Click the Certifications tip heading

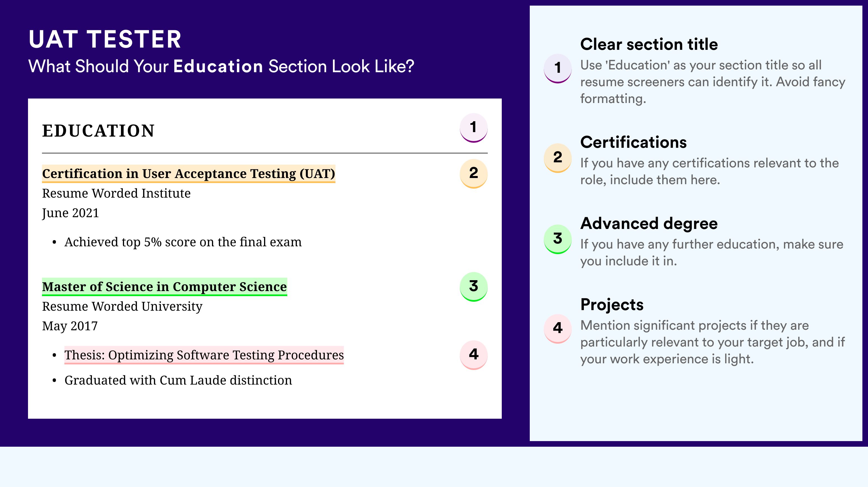coord(633,142)
